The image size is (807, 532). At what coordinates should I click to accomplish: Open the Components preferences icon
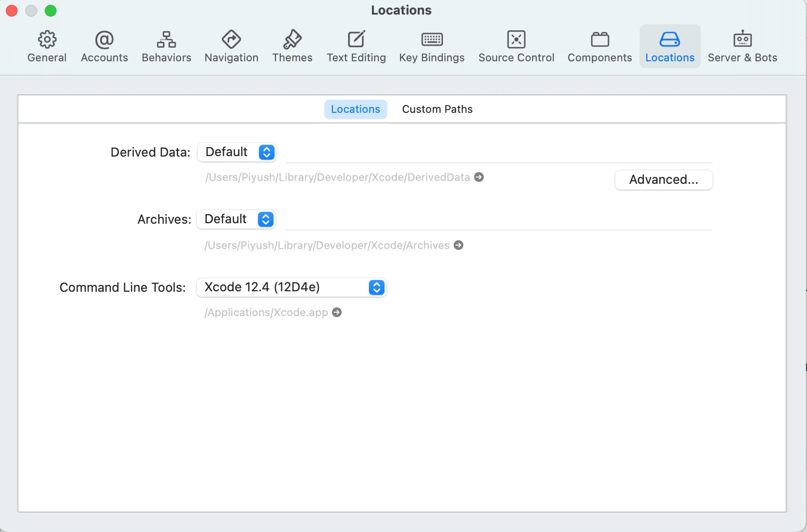click(x=600, y=40)
